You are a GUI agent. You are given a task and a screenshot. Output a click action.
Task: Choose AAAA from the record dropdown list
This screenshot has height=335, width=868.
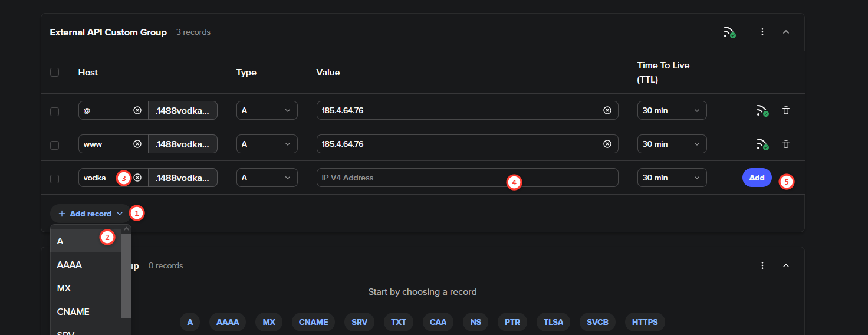point(70,265)
